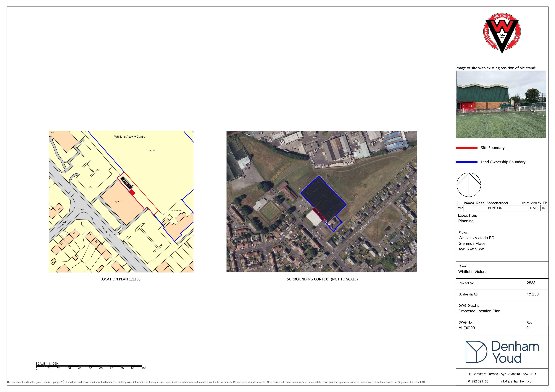Click the 'Braeside Road' label on location plan
The image size is (555, 392).
(62, 225)
